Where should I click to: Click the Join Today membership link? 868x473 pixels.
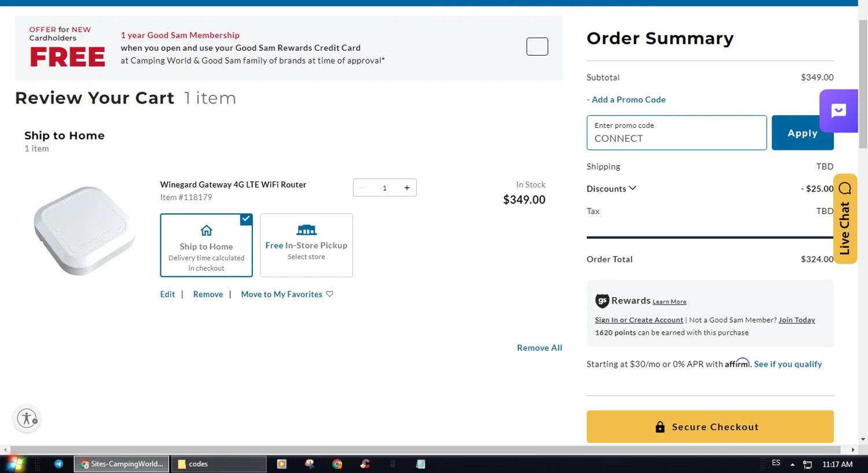(796, 320)
